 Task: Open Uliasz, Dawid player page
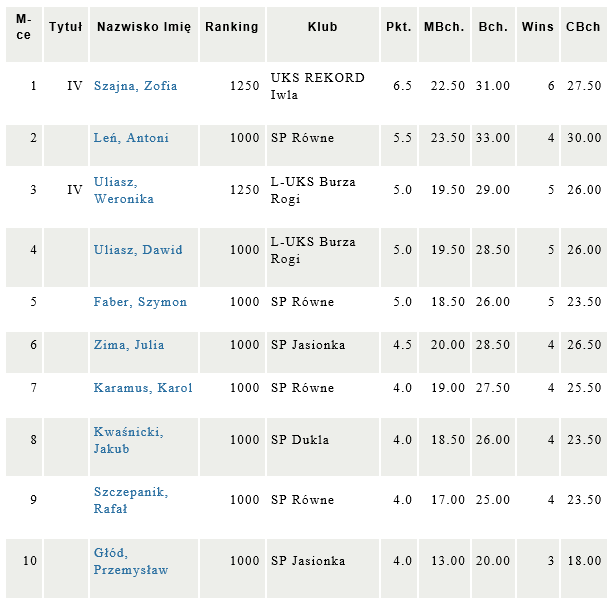138,250
